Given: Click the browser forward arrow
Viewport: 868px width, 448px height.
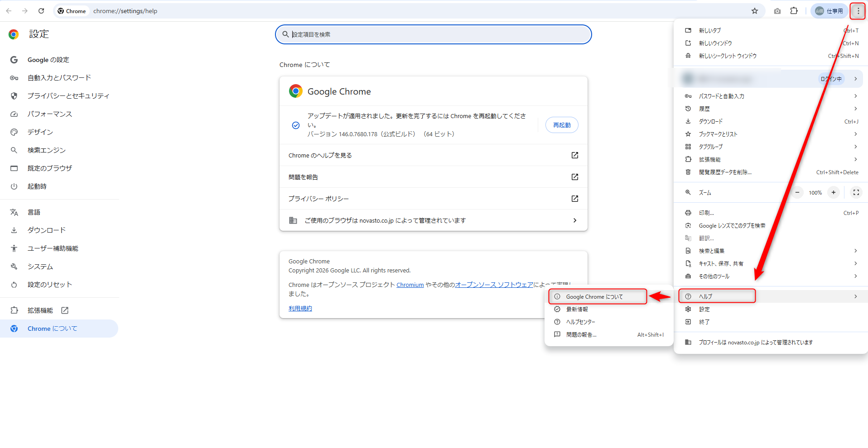Looking at the screenshot, I should (x=25, y=11).
